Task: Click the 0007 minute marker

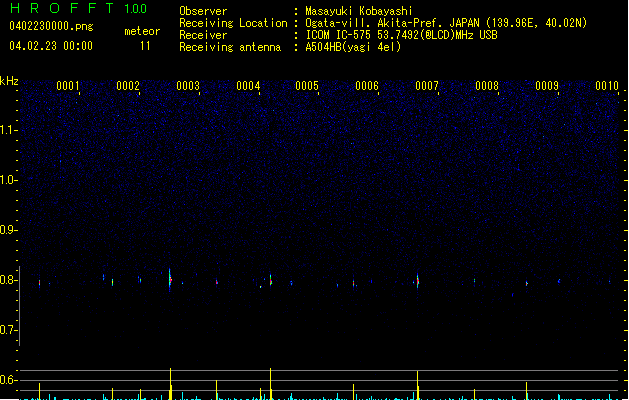Action: (427, 86)
